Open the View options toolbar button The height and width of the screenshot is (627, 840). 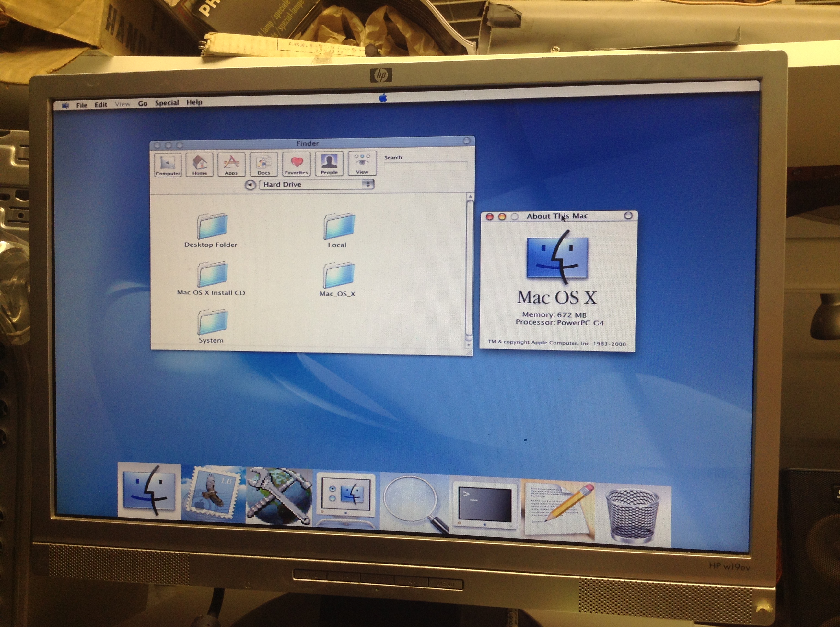362,163
